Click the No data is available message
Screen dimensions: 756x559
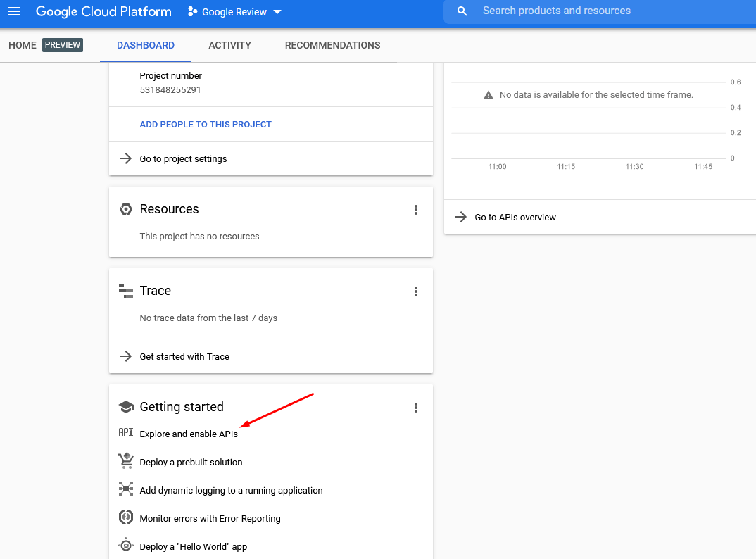596,95
